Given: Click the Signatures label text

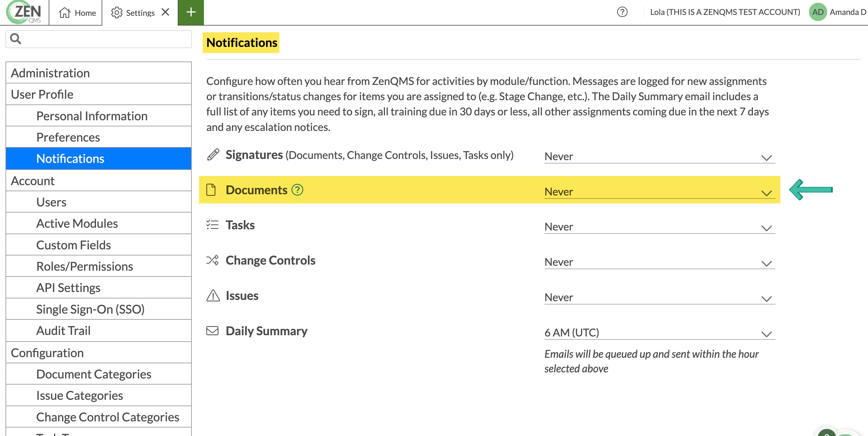Looking at the screenshot, I should tap(254, 155).
